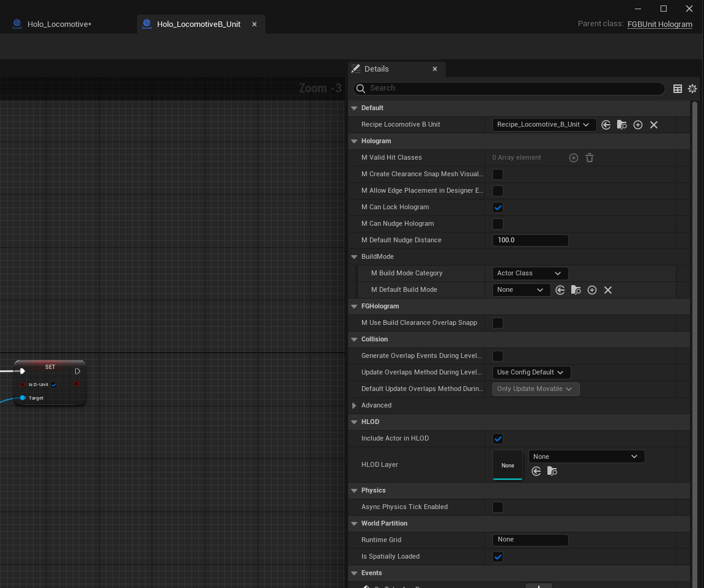704x588 pixels.
Task: Clear the M Default Build Mode value
Action: 607,290
